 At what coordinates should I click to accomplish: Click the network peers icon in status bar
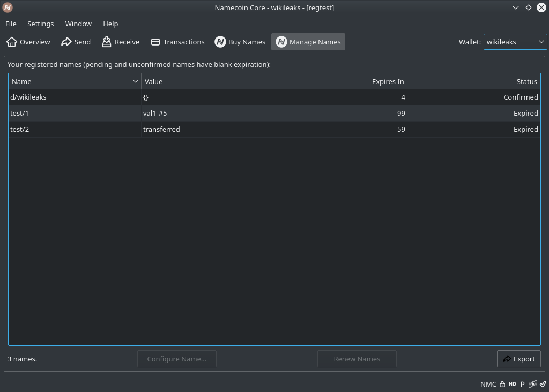532,384
